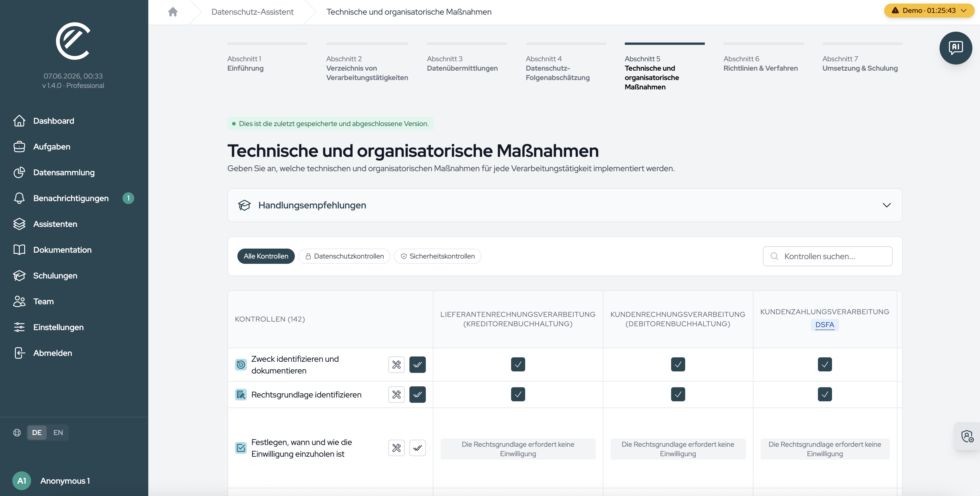Click the privacy shield widget icon
Image resolution: width=980 pixels, height=496 pixels.
click(x=967, y=436)
